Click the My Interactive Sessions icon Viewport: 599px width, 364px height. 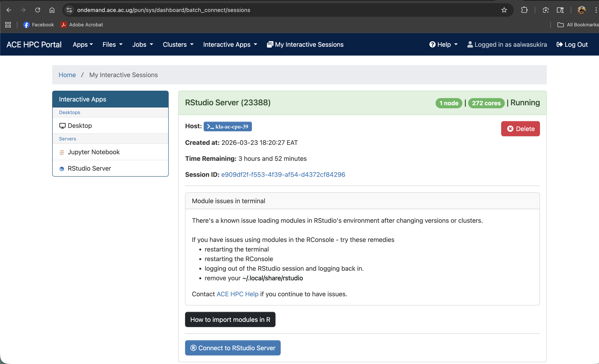point(270,44)
